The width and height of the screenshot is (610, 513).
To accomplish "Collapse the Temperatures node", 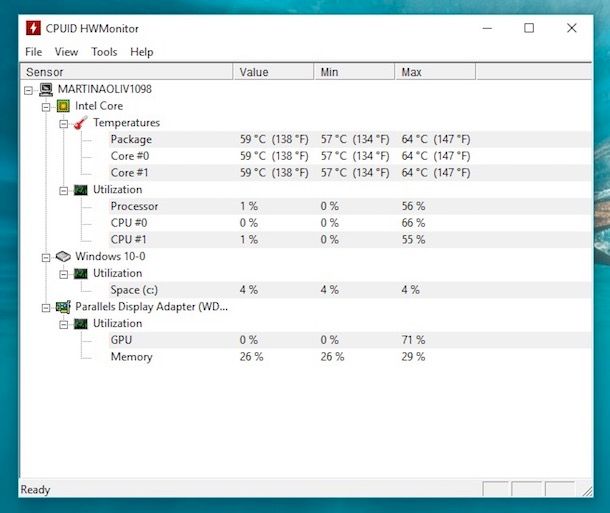I will tap(63, 124).
